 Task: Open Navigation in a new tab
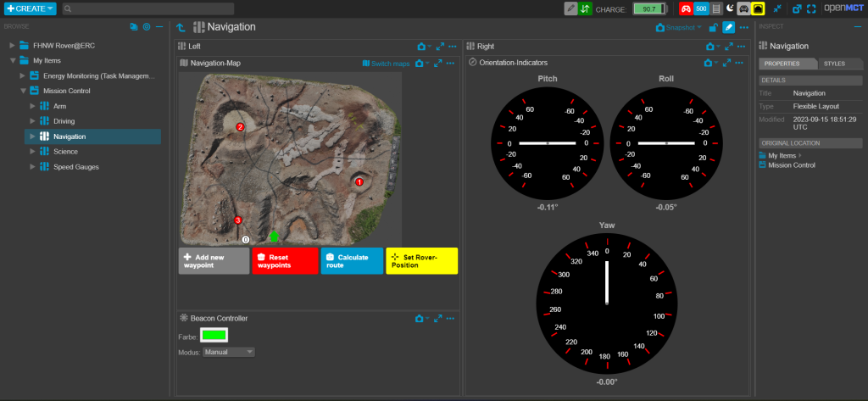pos(797,8)
